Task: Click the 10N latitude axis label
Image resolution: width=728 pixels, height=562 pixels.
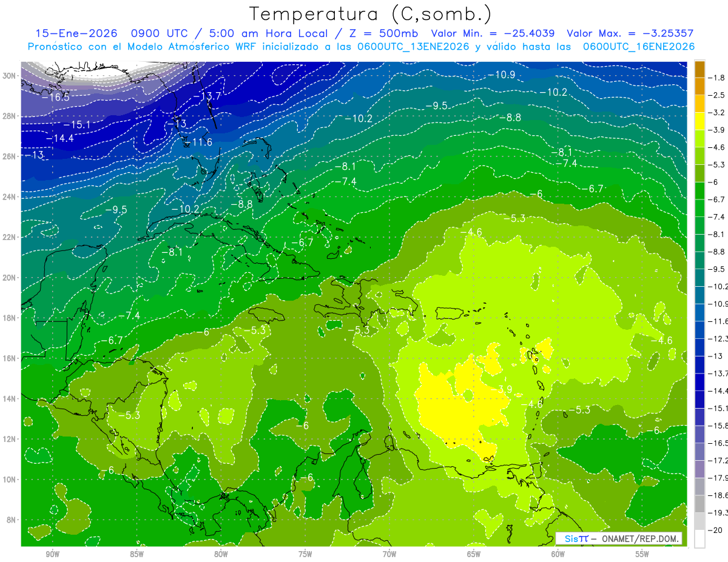Action: tap(10, 479)
